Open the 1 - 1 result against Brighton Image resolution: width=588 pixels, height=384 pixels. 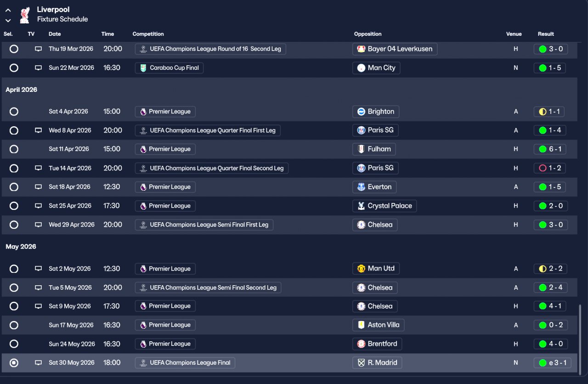tap(549, 112)
